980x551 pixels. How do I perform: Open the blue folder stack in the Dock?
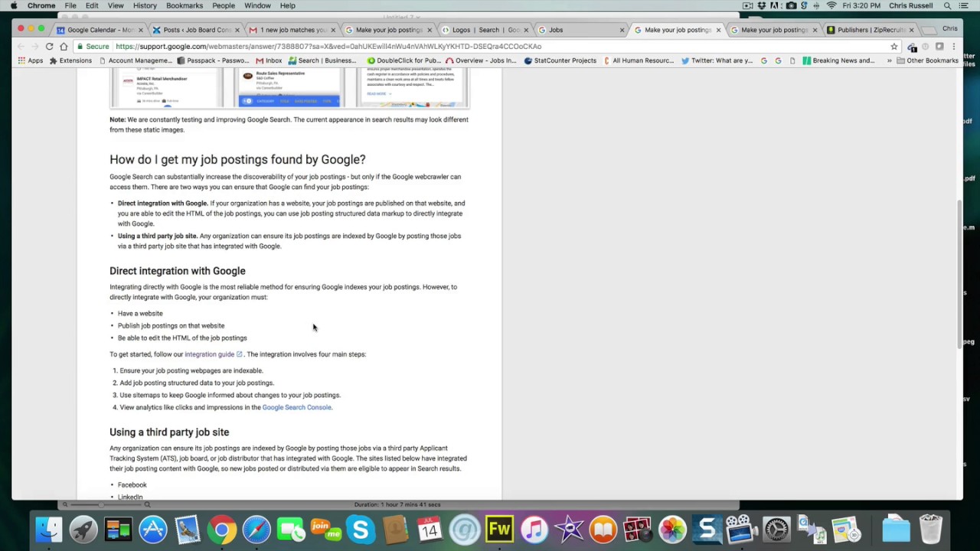click(x=896, y=530)
